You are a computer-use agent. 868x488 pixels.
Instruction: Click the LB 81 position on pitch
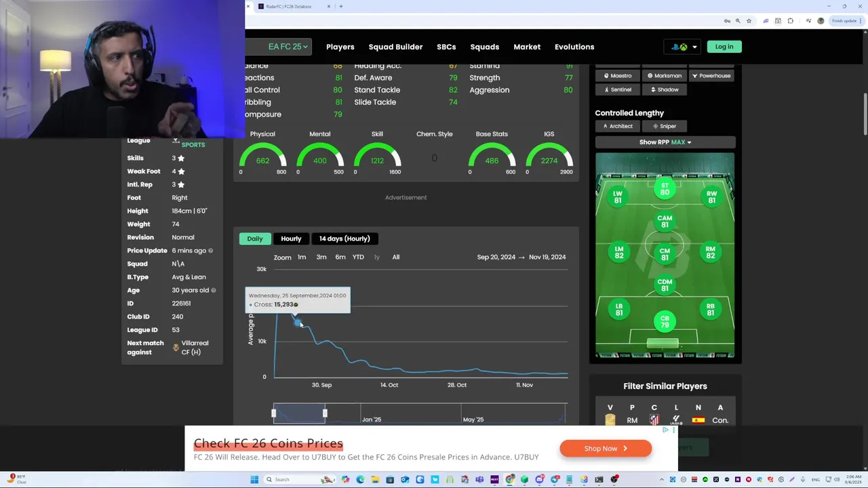tap(618, 309)
